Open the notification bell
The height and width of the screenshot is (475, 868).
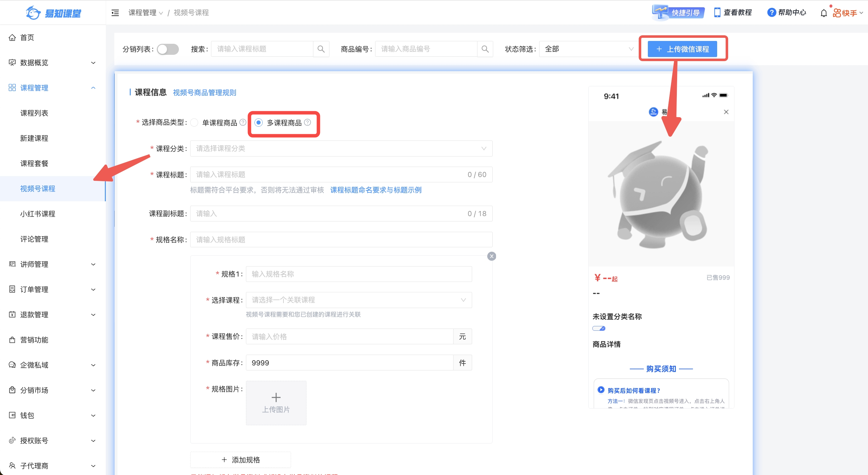tap(824, 13)
